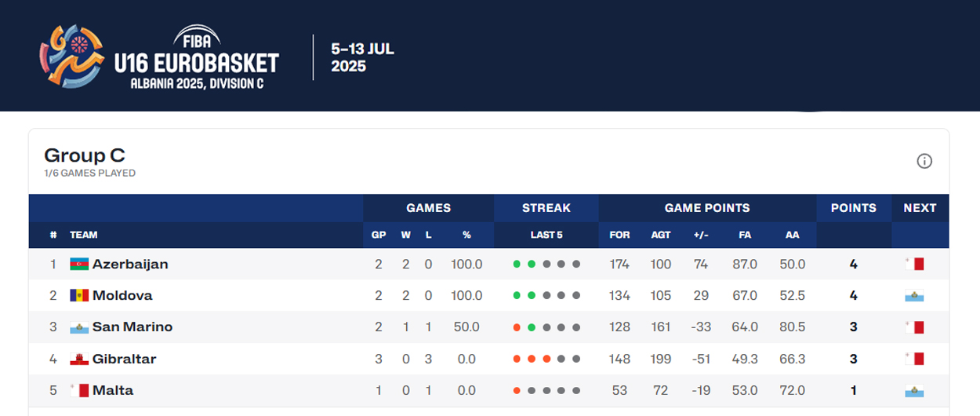The image size is (980, 416).
Task: Click Gibraltar's next opponent flag
Action: point(914,359)
